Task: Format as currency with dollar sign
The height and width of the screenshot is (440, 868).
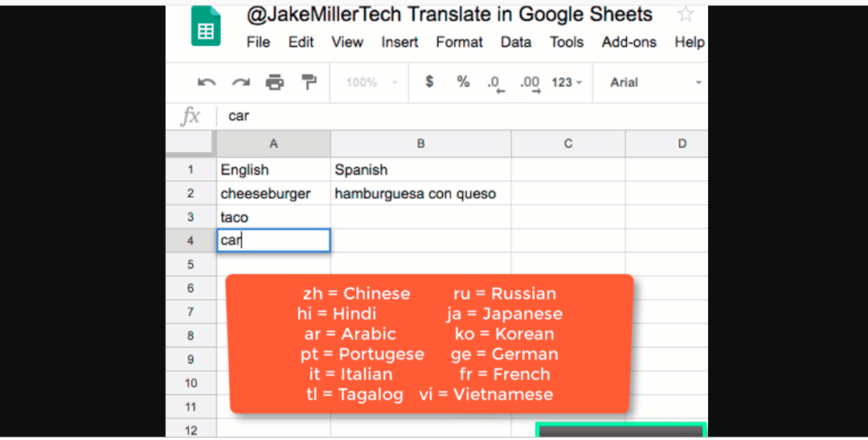Action: point(429,82)
